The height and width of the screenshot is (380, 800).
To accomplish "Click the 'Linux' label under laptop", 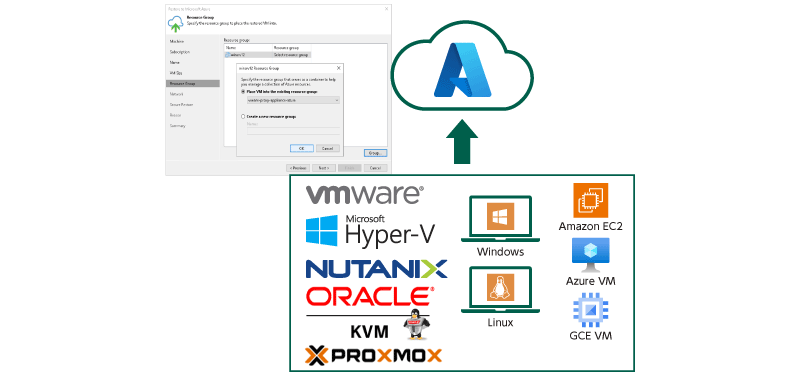I will (x=500, y=322).
